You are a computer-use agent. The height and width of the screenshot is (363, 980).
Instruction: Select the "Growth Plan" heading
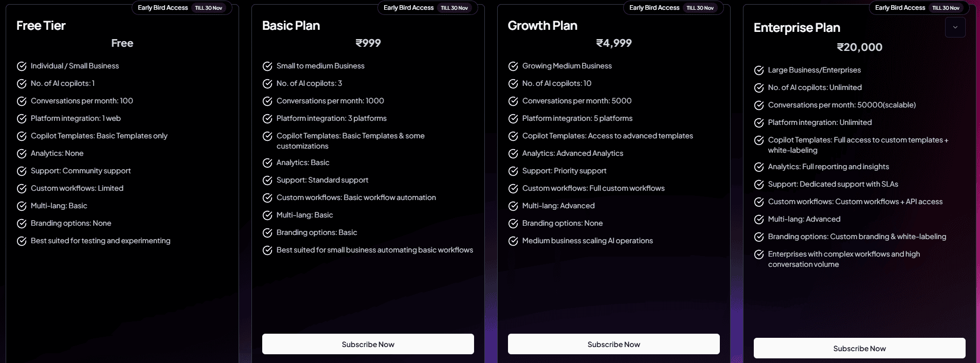point(542,25)
